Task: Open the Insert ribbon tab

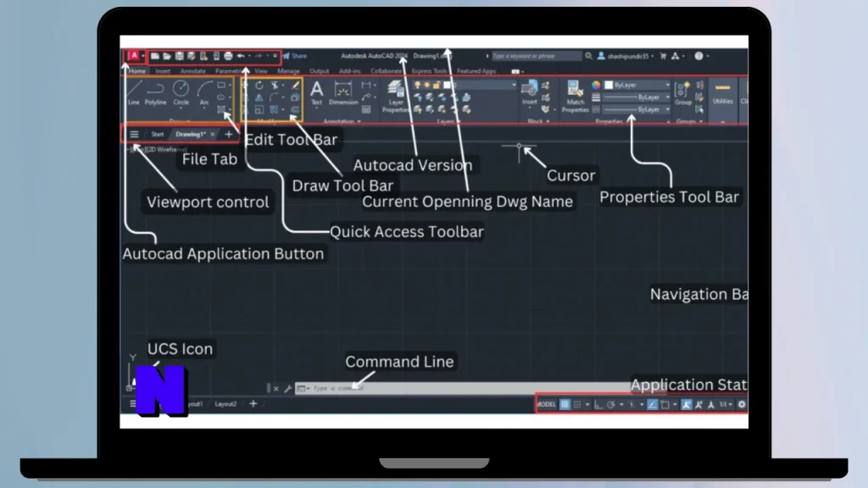Action: pyautogui.click(x=163, y=71)
